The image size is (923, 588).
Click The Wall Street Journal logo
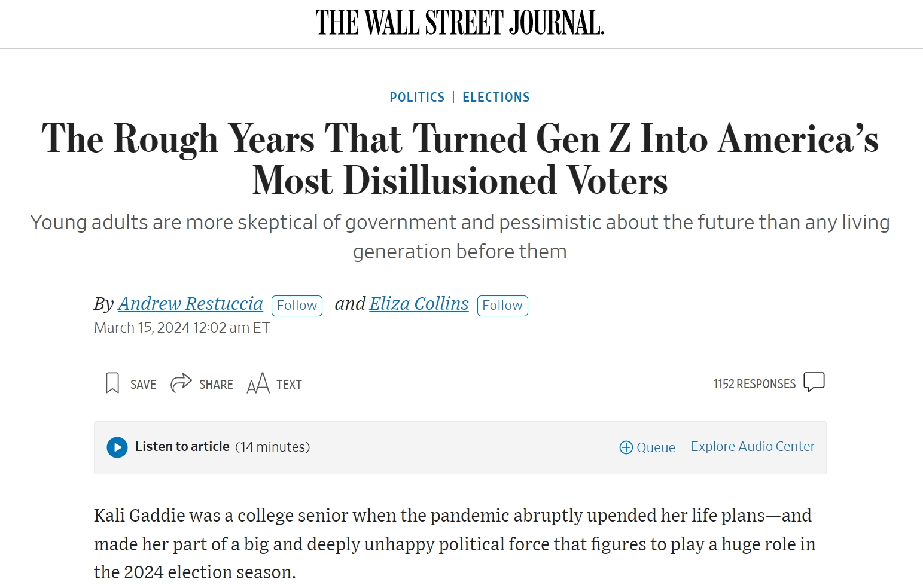(460, 23)
